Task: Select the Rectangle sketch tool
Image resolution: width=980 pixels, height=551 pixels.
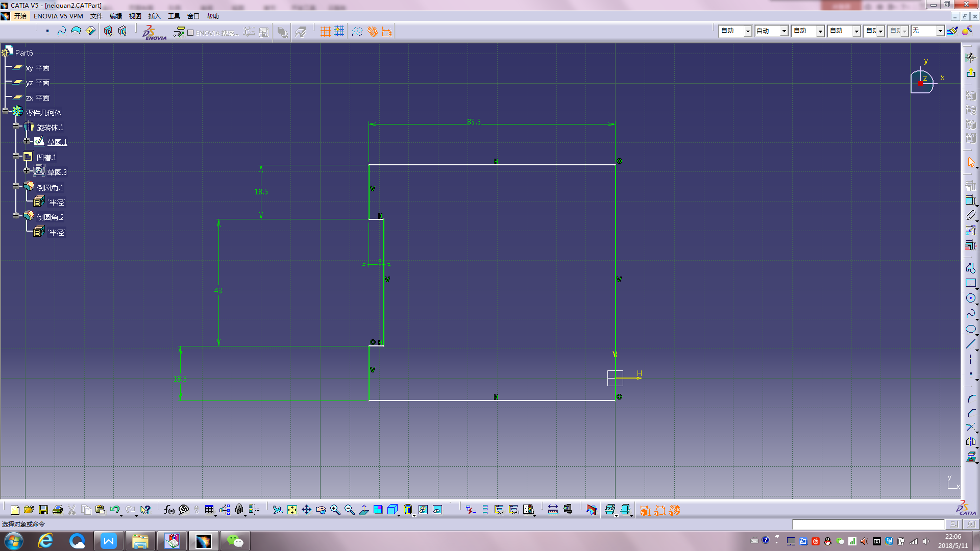Action: click(x=970, y=283)
